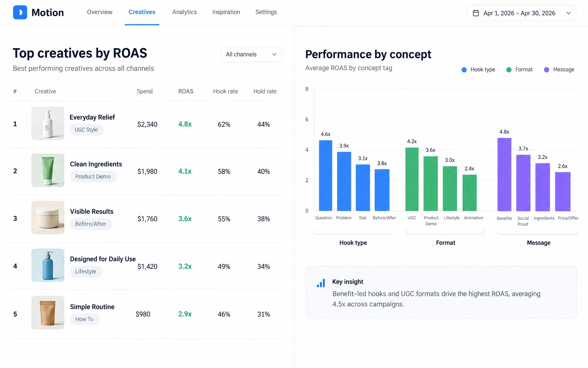Sort by the ROAS column header
The image size is (588, 368).
click(x=186, y=91)
